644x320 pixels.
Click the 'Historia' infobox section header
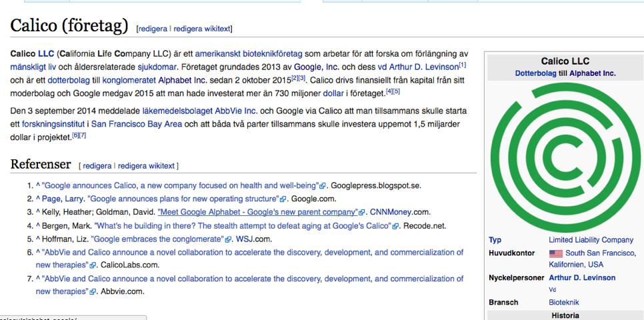tap(565, 315)
